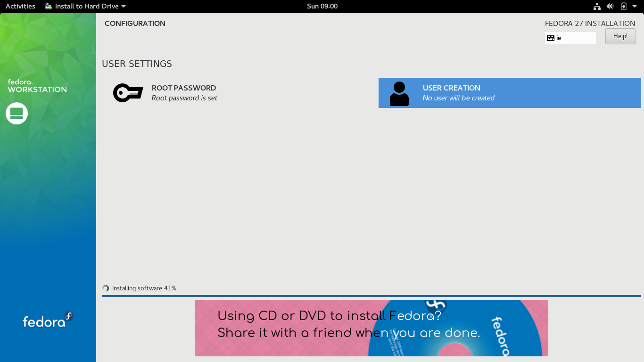This screenshot has width=644, height=362.
Task: Open the network status icon in top bar
Action: [x=597, y=6]
